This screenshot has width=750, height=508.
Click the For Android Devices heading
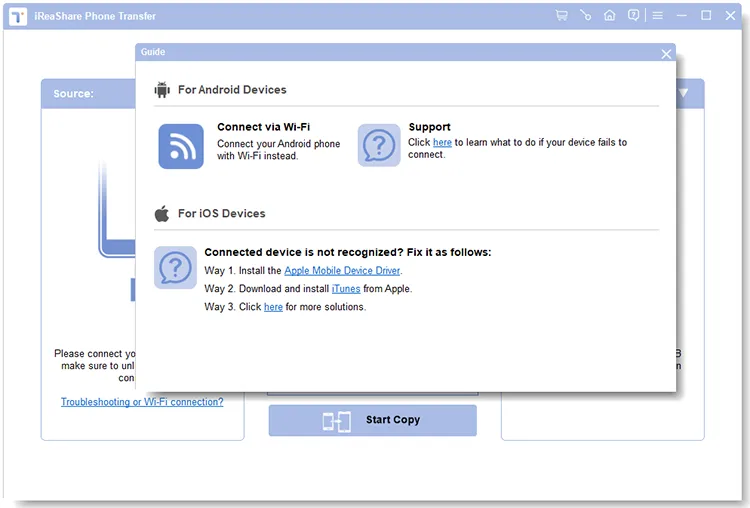click(x=232, y=90)
